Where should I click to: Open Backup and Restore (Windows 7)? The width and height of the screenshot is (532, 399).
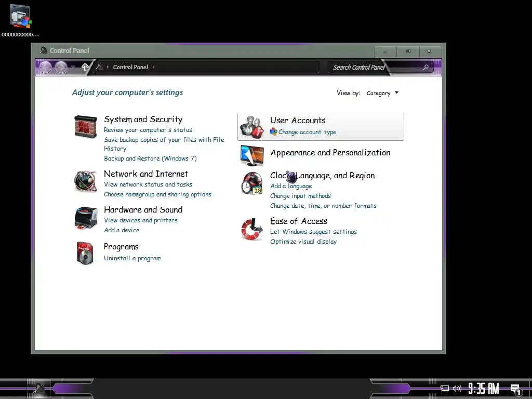tap(150, 158)
